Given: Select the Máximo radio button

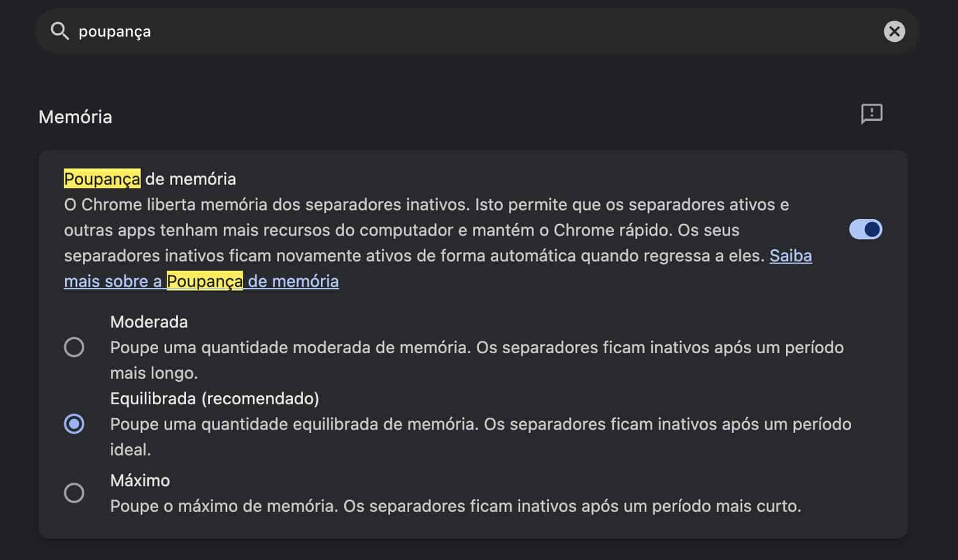Looking at the screenshot, I should click(74, 493).
